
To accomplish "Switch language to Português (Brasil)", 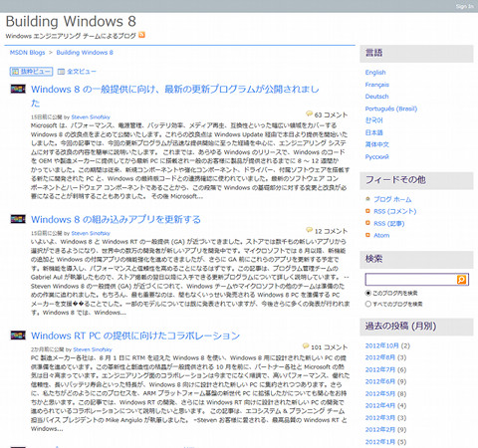I will [x=391, y=109].
